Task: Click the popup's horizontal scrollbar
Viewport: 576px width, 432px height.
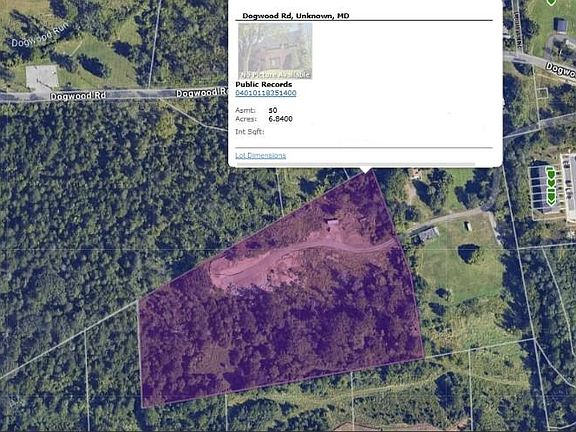Action: point(355,164)
